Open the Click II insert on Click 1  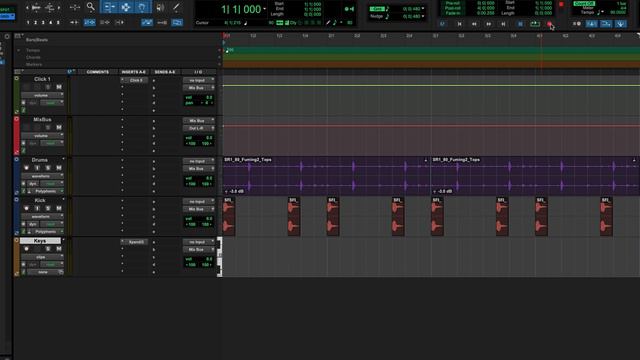click(136, 80)
